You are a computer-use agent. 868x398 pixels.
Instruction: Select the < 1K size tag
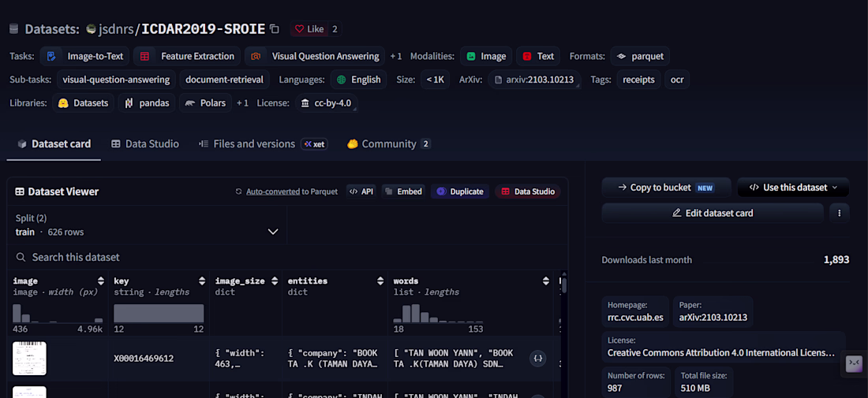point(435,80)
